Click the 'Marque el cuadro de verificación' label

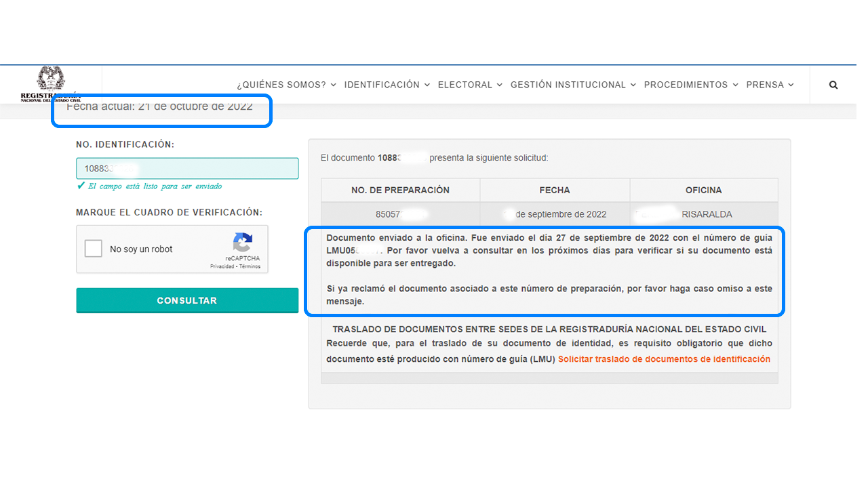(169, 212)
